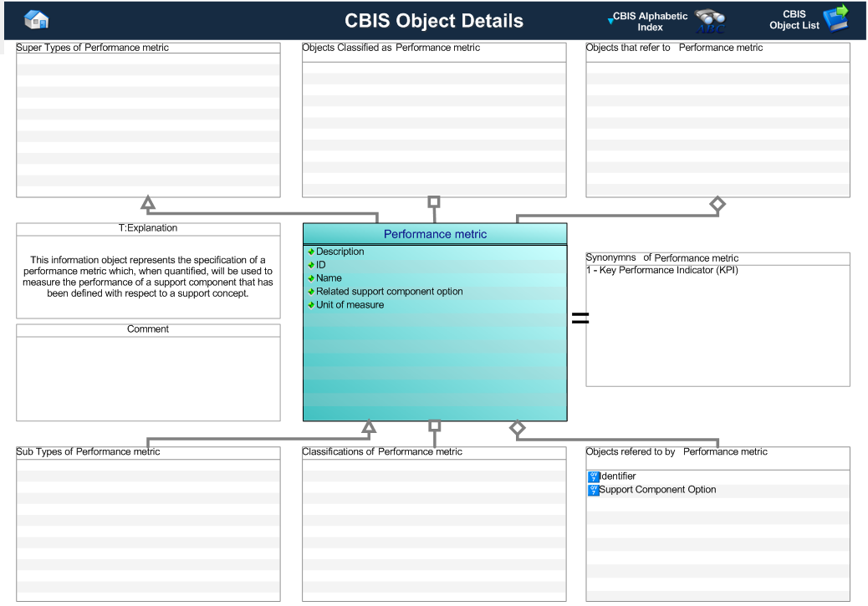Viewport: 868px width, 606px height.
Task: Click the equals sign beside Synonyms box
Action: point(579,318)
